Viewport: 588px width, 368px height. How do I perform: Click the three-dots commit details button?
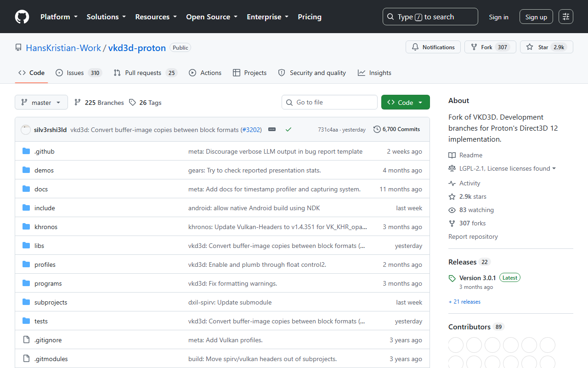272,130
